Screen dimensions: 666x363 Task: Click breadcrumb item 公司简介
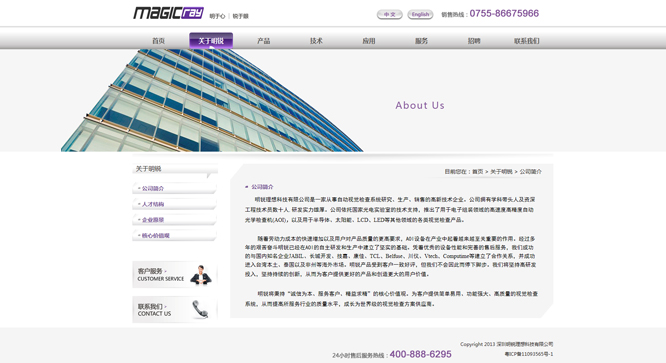(x=531, y=172)
